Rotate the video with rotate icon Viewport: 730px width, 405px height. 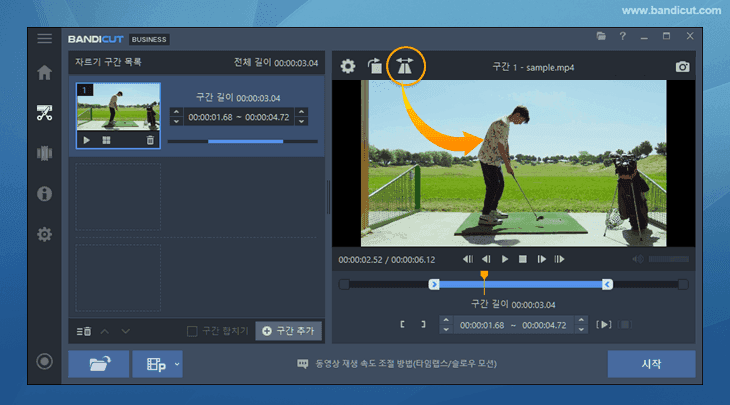point(375,66)
